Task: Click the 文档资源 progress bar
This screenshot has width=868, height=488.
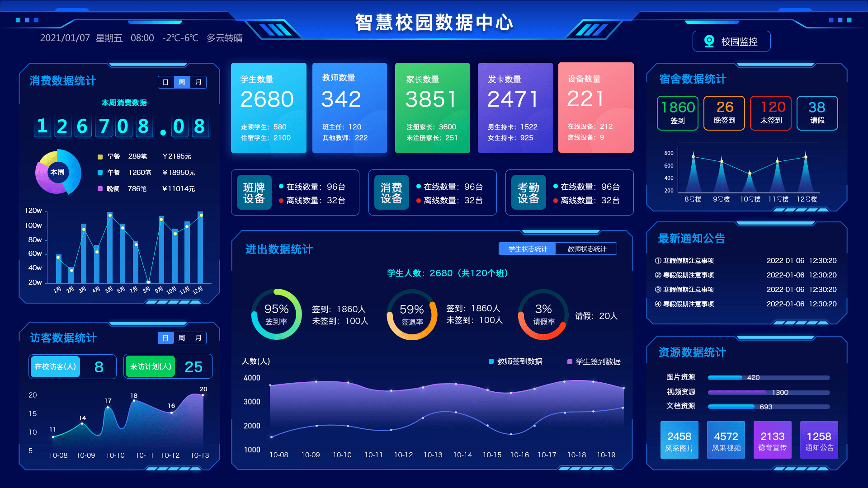Action: [x=769, y=407]
